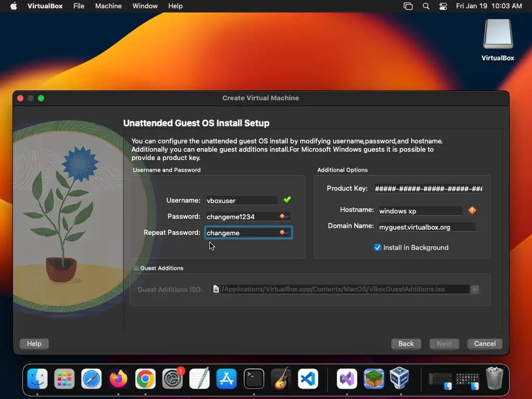Open Launchpad from the dock
Screen dimensions: 532x399
[64, 379]
